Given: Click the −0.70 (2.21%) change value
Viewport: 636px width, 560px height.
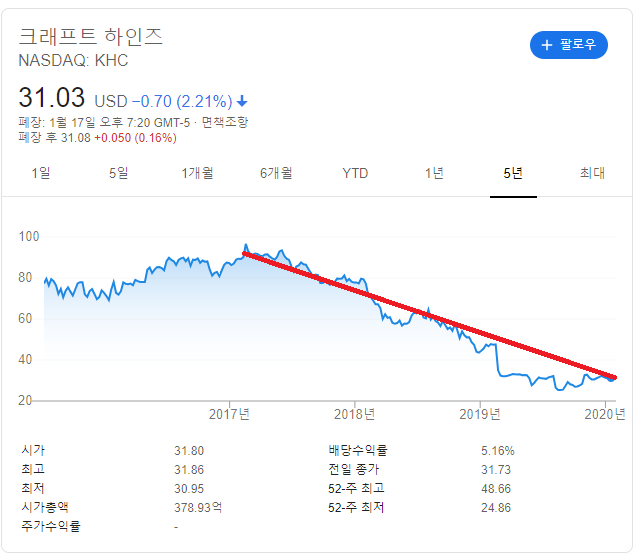Looking at the screenshot, I should click(x=183, y=101).
